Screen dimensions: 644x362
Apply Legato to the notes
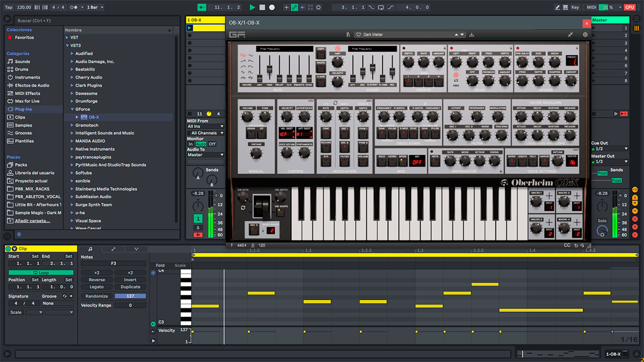(97, 287)
